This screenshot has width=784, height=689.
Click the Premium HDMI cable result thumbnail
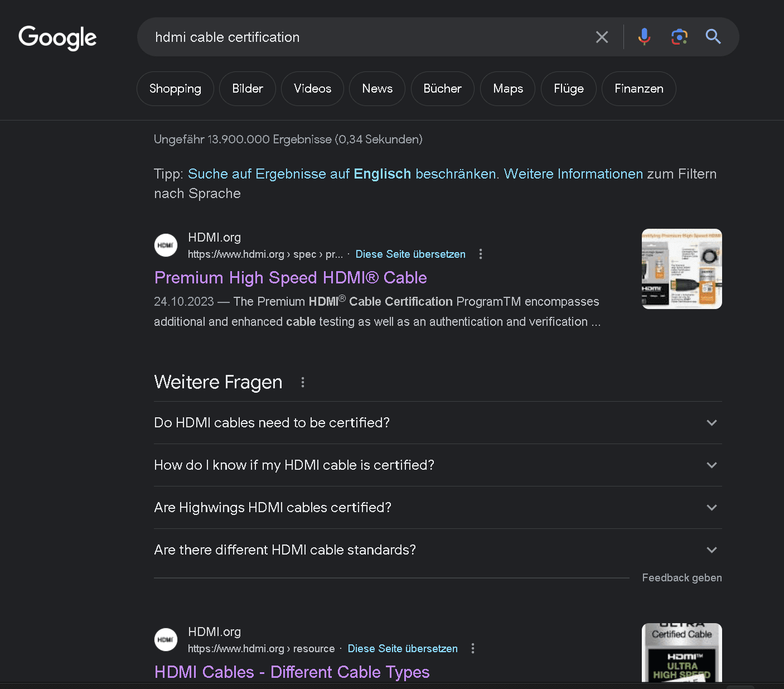[681, 269]
